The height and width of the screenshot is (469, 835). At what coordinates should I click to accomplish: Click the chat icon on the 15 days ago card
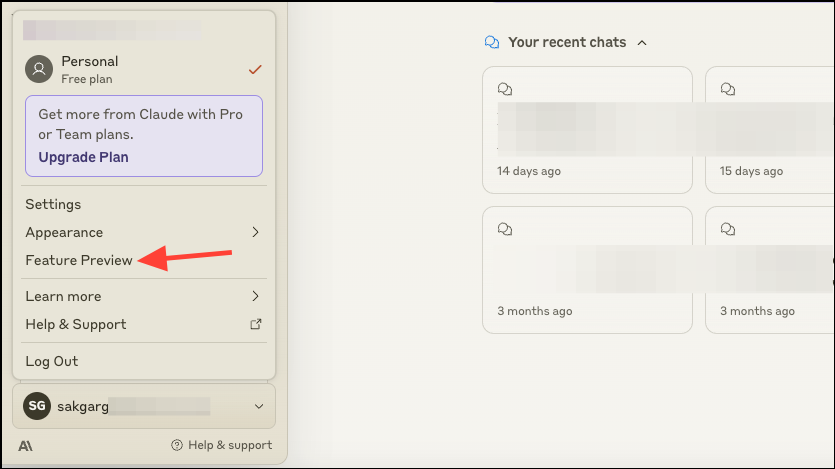[x=728, y=89]
